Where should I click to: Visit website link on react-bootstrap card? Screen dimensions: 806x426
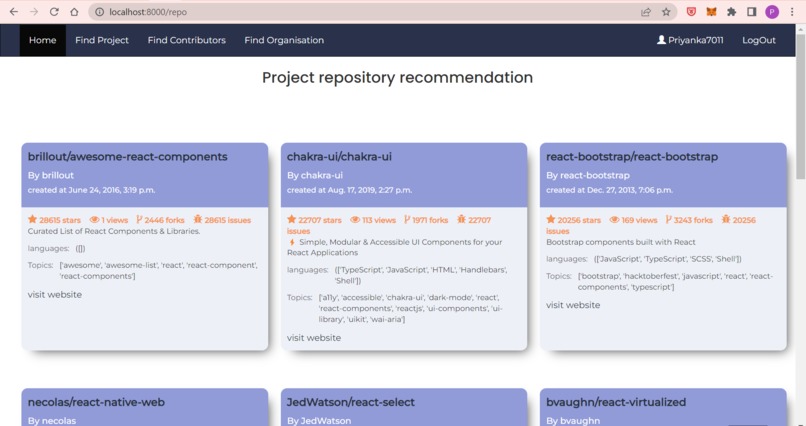573,305
